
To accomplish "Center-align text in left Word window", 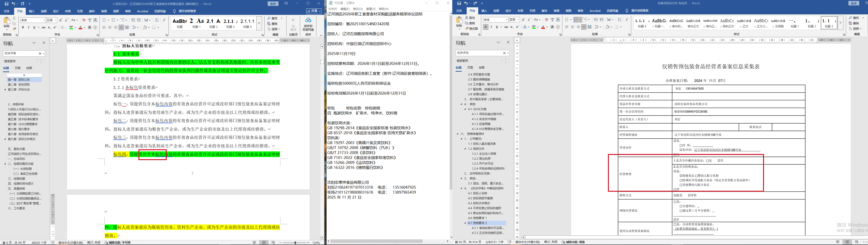I will click(x=110, y=28).
